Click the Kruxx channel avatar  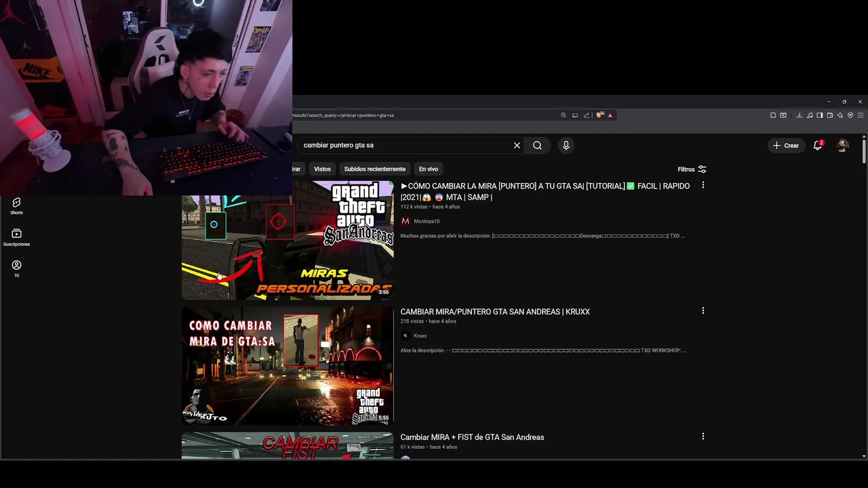406,335
